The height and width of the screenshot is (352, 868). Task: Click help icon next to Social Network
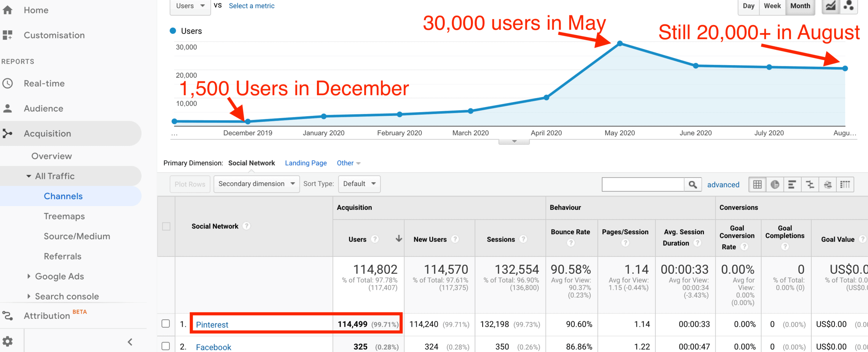(247, 226)
